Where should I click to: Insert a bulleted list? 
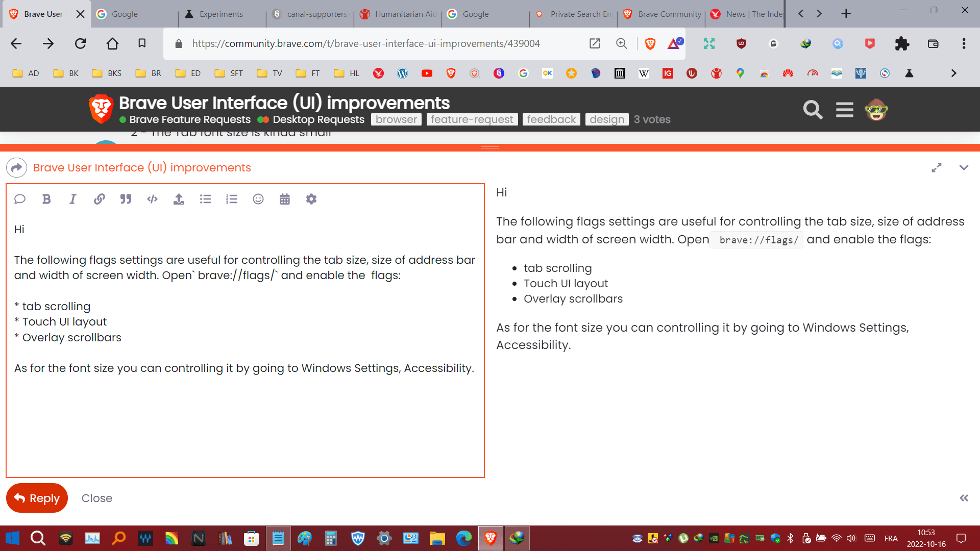click(205, 199)
